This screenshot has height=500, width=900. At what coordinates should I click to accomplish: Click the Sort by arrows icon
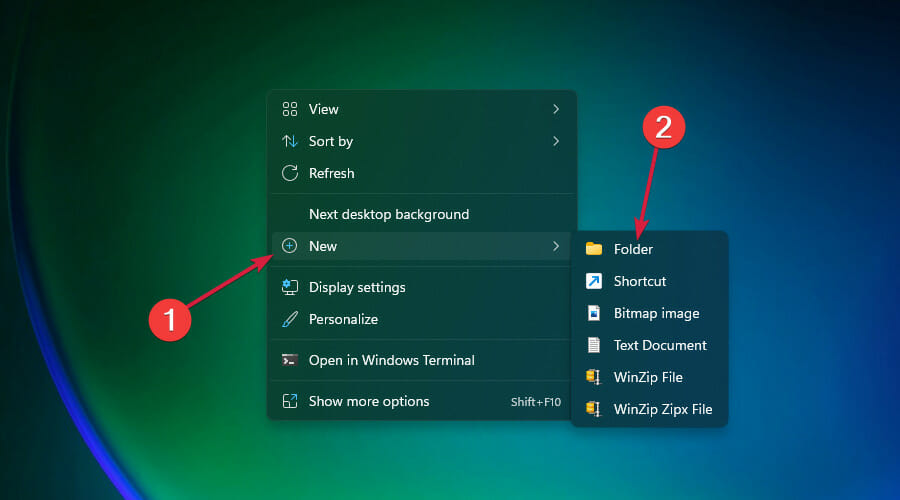click(x=290, y=141)
